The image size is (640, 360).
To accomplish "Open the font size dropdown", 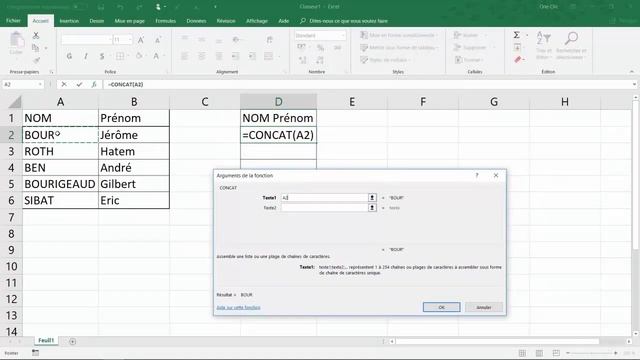I will (130, 40).
